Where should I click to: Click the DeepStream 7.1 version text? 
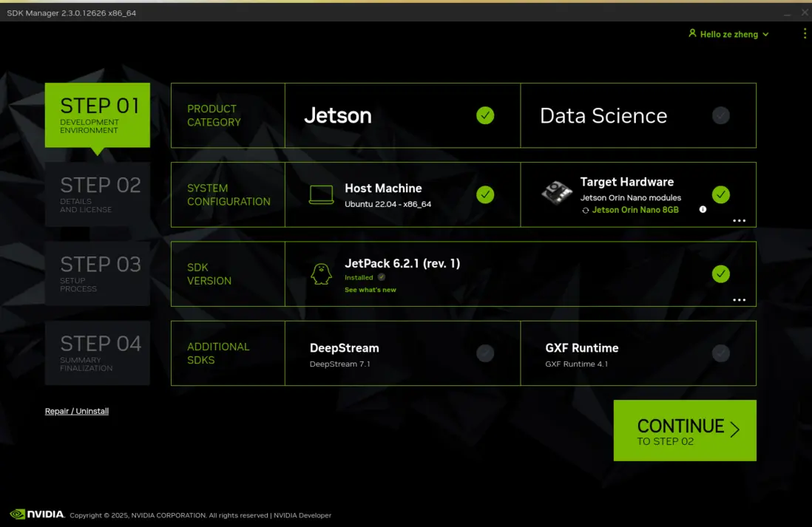coord(339,364)
